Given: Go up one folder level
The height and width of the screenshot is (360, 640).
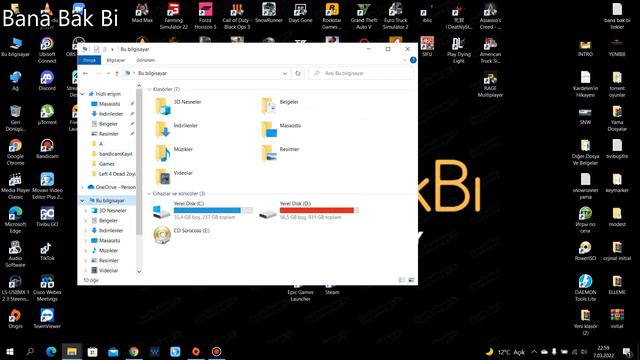Looking at the screenshot, I should click(x=117, y=73).
